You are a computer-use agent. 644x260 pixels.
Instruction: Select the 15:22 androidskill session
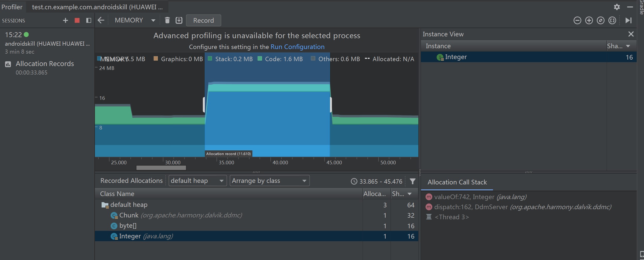tap(47, 43)
